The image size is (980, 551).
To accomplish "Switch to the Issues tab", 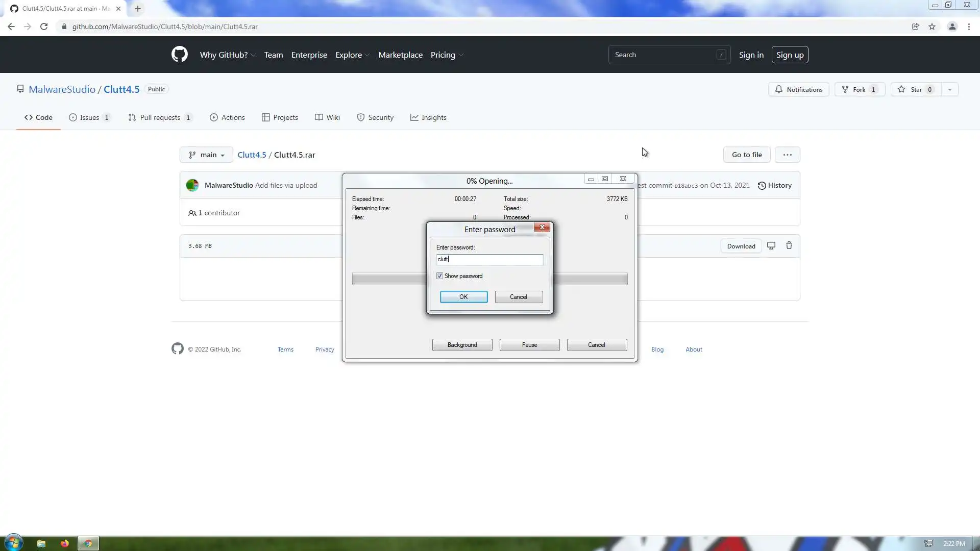I will tap(90, 117).
